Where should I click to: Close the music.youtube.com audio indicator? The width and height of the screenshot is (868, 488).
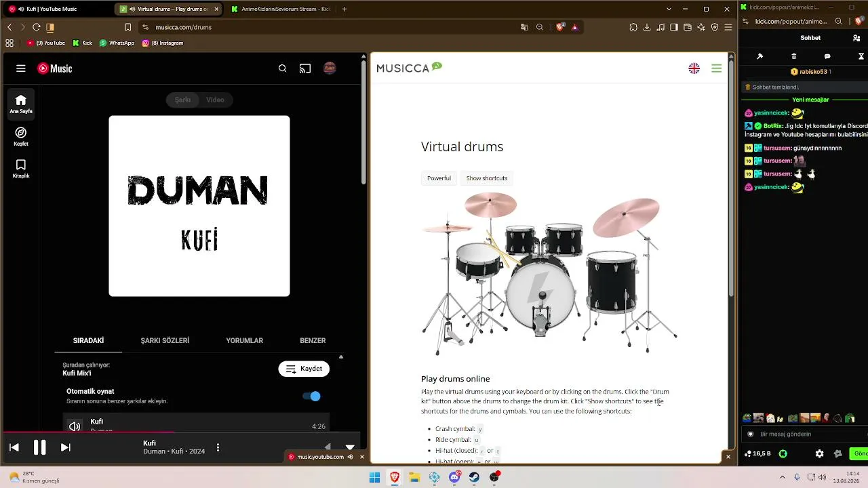click(362, 457)
